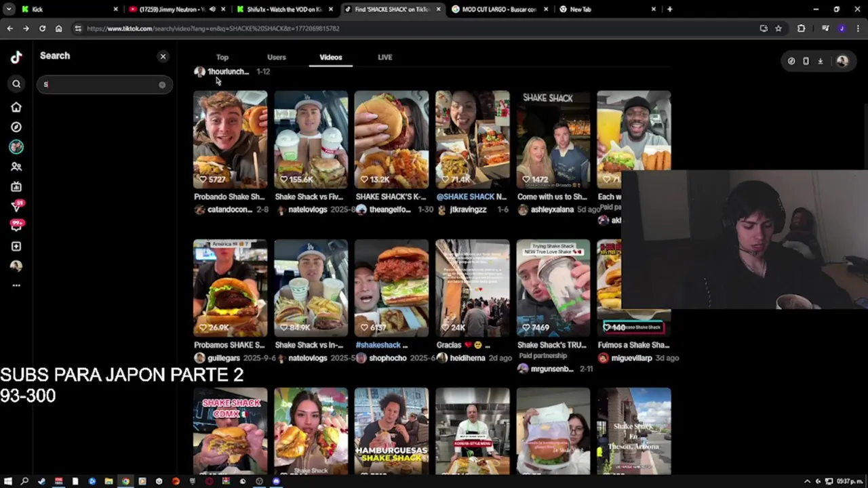Click the download desktop app icon
The height and width of the screenshot is (488, 868).
coord(821,61)
